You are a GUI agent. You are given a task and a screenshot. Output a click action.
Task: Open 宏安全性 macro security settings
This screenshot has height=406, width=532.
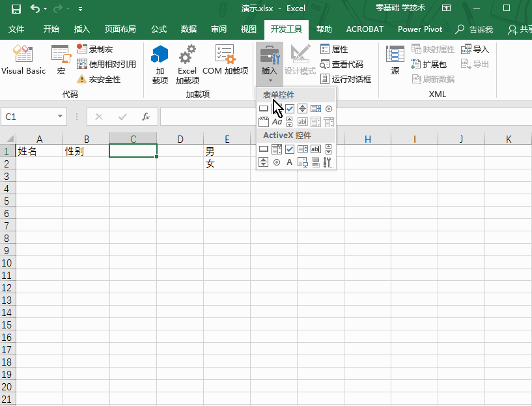point(99,80)
